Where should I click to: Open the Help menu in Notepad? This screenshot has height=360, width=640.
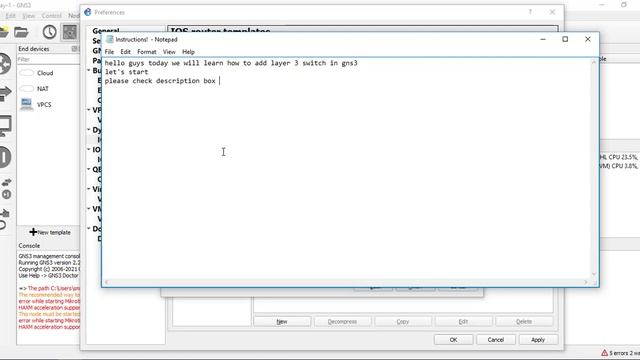coord(188,52)
